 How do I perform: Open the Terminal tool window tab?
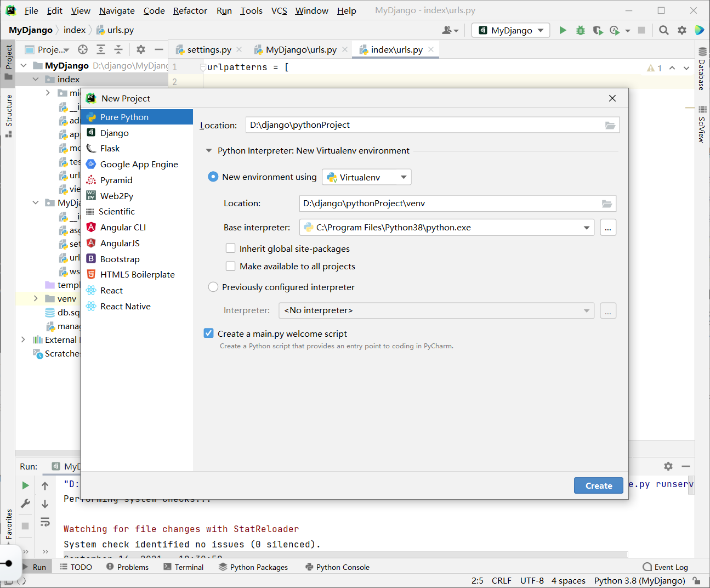[183, 567]
